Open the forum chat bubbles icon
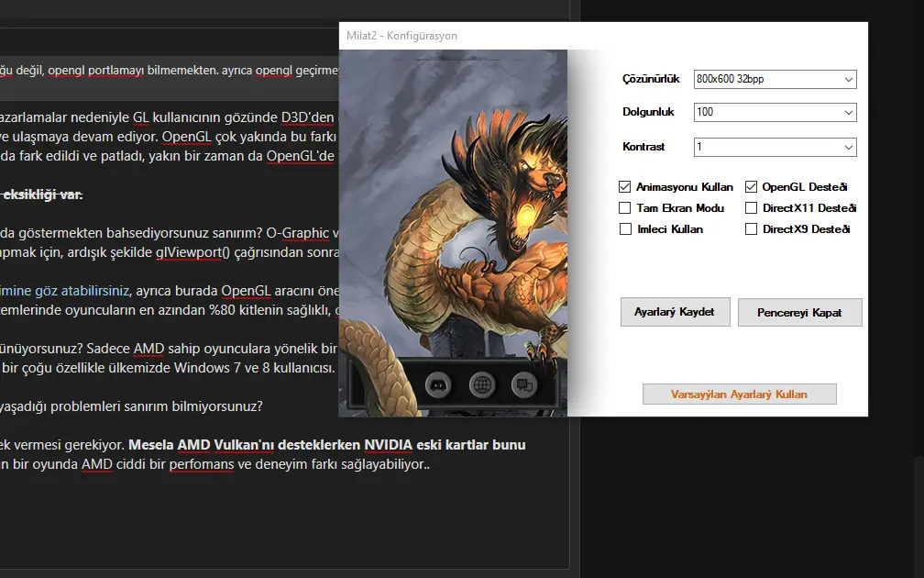The width and height of the screenshot is (924, 578). coord(524,385)
